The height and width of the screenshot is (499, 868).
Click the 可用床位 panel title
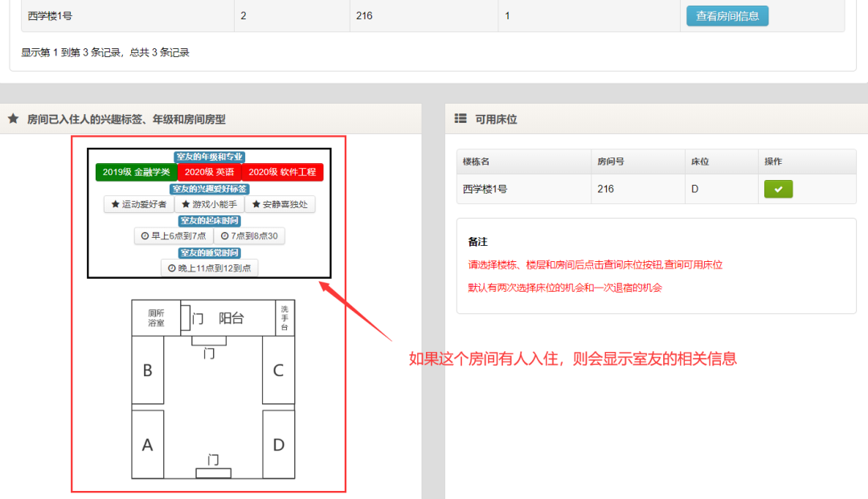[496, 120]
